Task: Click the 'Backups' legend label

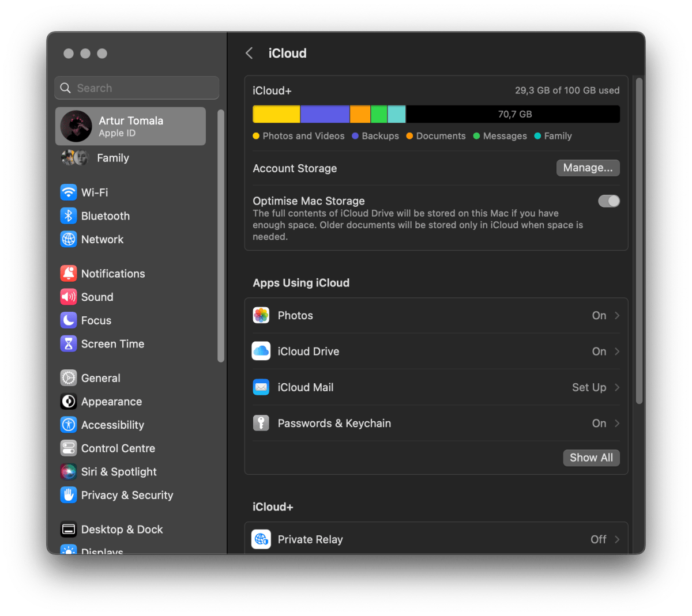Action: [x=380, y=136]
